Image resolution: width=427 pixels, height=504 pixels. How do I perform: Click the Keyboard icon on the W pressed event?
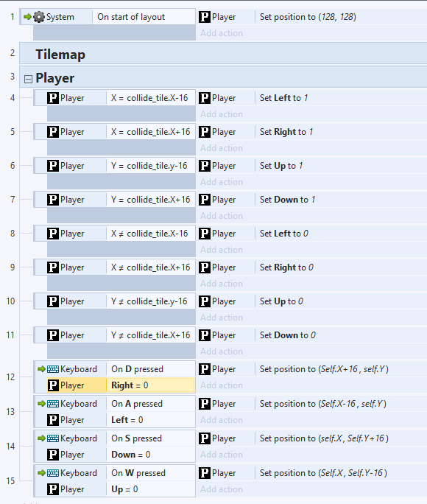point(53,473)
